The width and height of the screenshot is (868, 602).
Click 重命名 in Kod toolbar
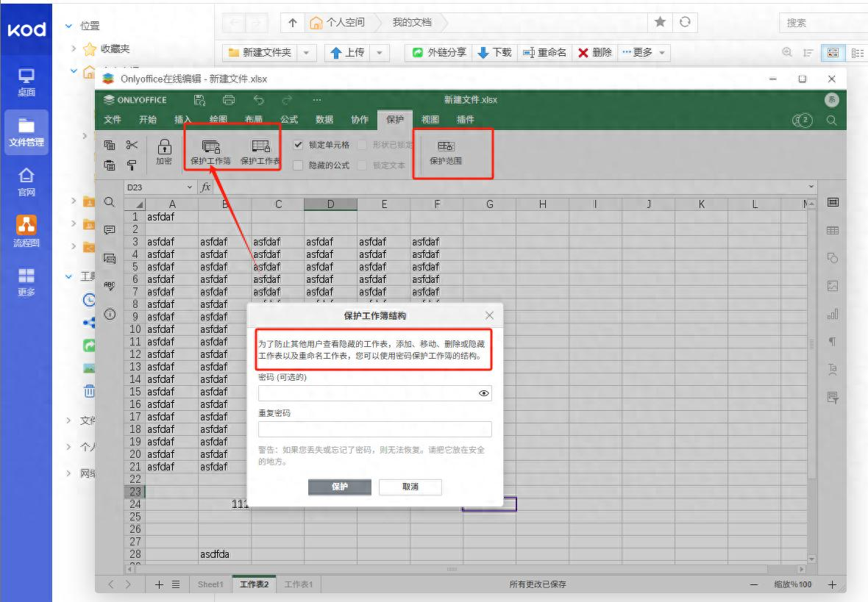545,53
